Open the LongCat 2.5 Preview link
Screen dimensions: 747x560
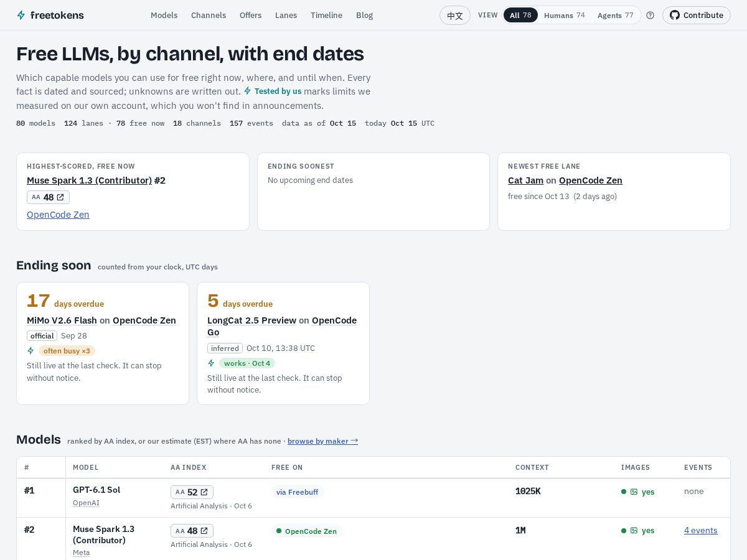coord(251,320)
